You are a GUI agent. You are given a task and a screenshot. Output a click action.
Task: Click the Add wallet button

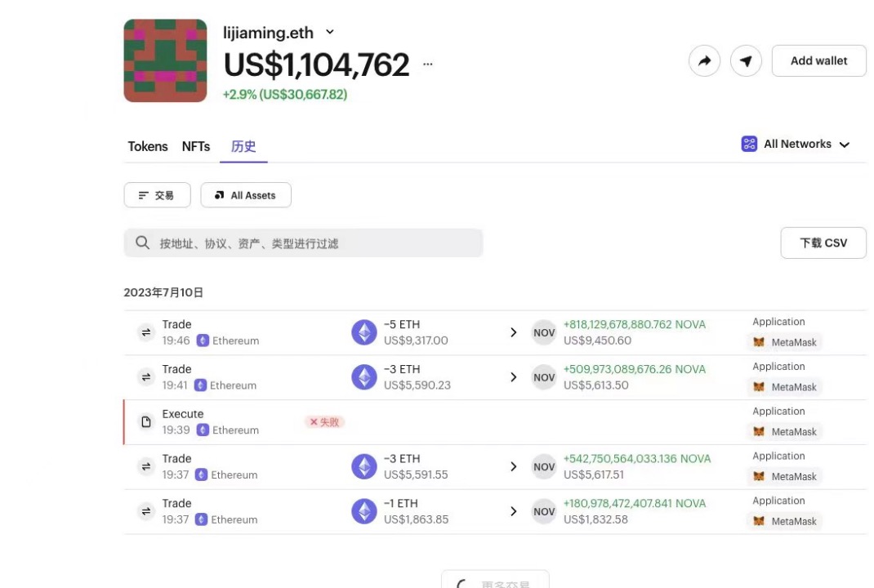point(818,60)
